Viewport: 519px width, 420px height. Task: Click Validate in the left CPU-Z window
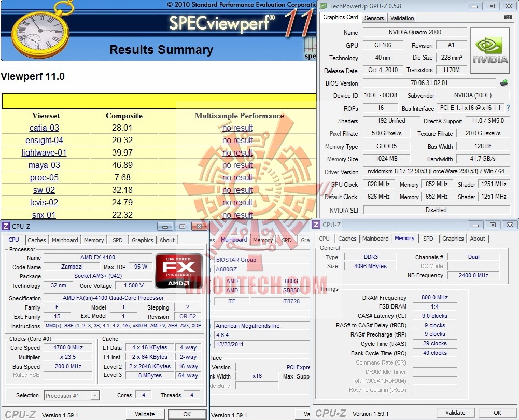145,414
